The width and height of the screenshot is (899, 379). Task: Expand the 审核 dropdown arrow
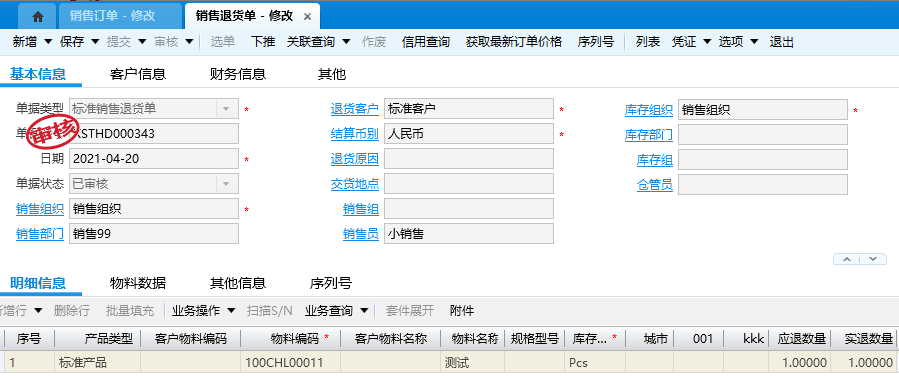tap(190, 41)
